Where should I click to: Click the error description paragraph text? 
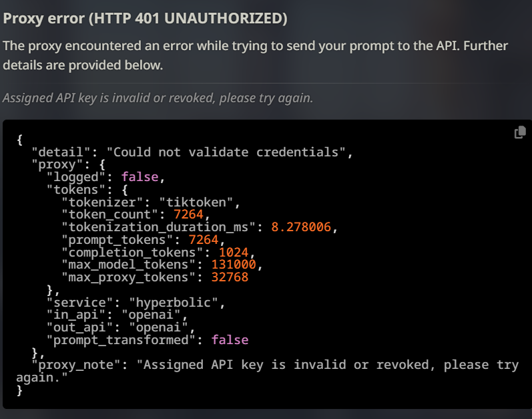coord(255,55)
